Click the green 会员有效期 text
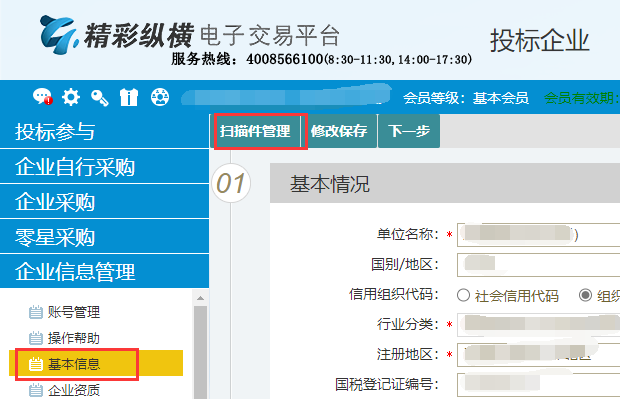 pyautogui.click(x=582, y=98)
